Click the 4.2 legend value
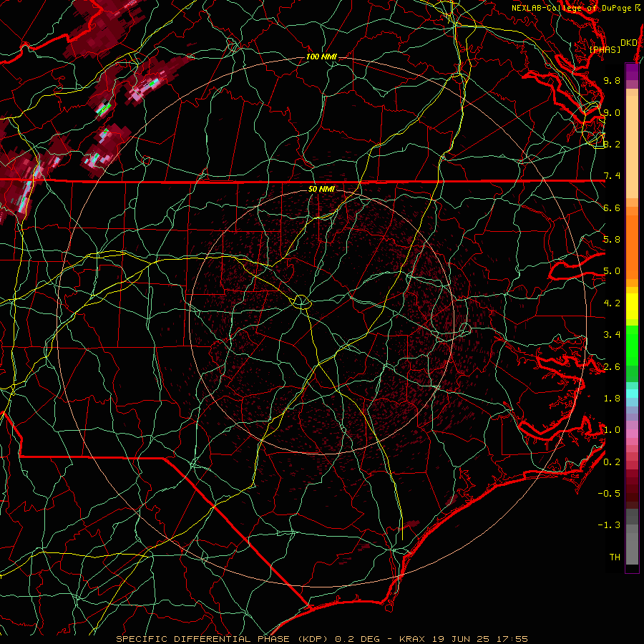 pyautogui.click(x=612, y=303)
